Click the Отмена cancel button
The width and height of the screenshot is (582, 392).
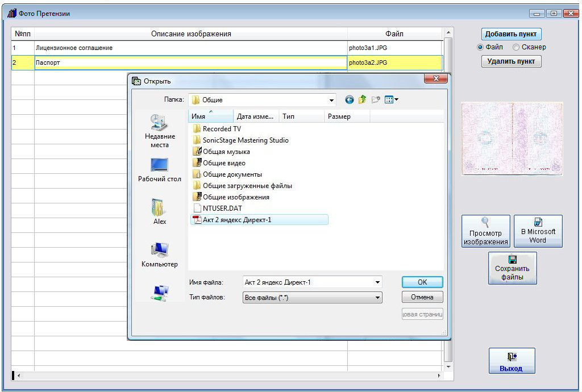tap(422, 297)
